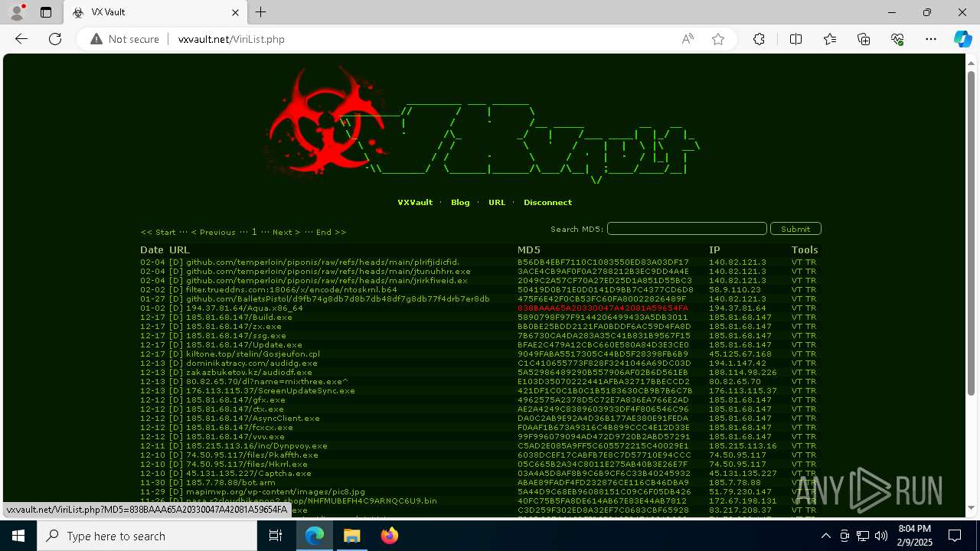
Task: Open VT tool for the jtunuhhrr.exe row
Action: (x=797, y=272)
